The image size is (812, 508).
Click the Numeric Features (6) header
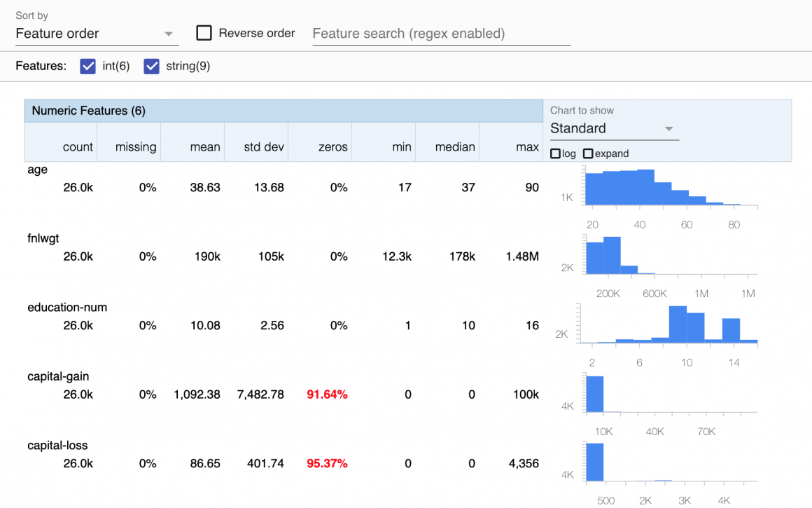[x=88, y=111]
